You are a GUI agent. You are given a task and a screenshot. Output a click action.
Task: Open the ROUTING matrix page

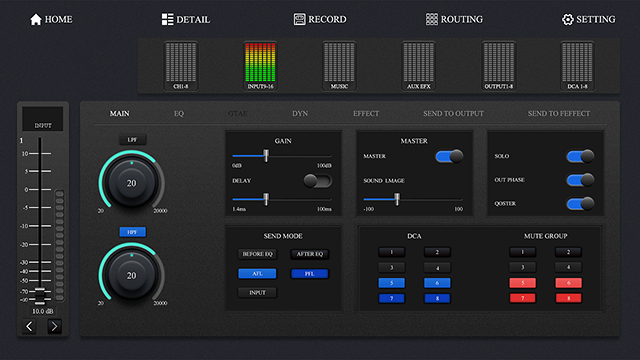[x=454, y=19]
